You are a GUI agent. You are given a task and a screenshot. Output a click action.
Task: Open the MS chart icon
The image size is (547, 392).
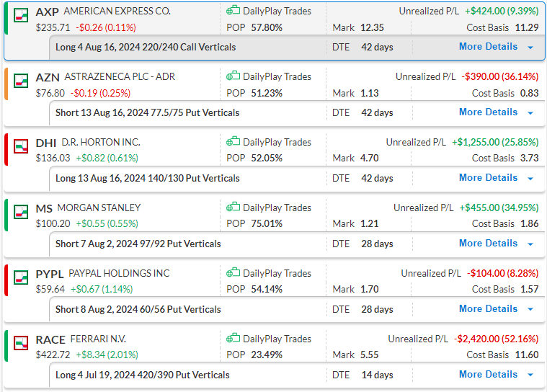[21, 212]
